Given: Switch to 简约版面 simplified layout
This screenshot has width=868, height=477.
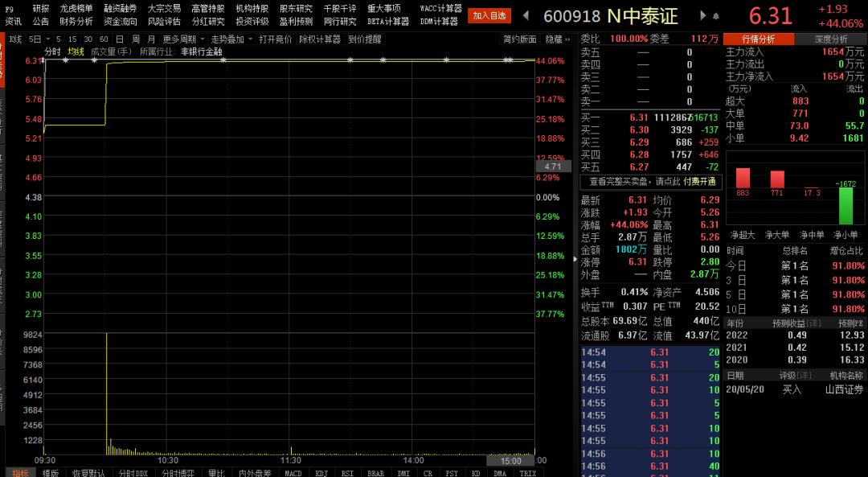Looking at the screenshot, I should click(x=522, y=37).
